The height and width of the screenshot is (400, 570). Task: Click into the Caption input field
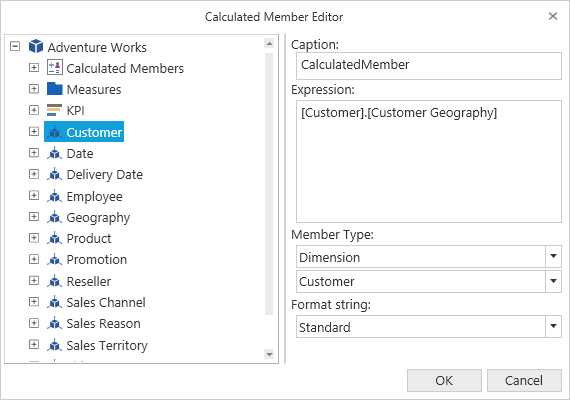pos(429,66)
